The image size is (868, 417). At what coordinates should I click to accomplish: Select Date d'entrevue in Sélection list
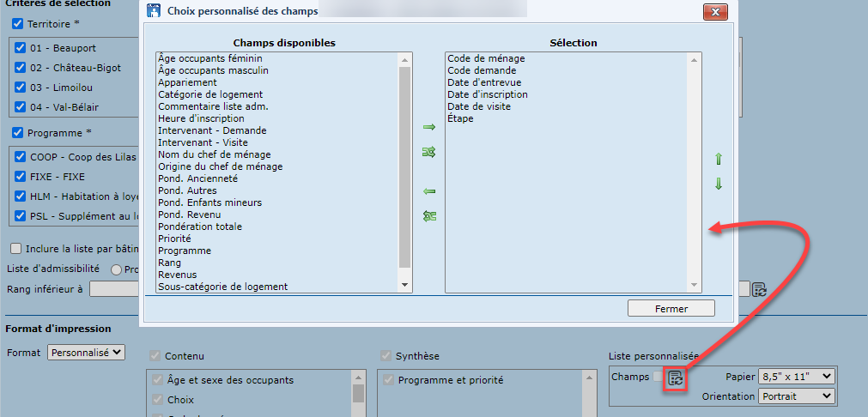pos(478,82)
